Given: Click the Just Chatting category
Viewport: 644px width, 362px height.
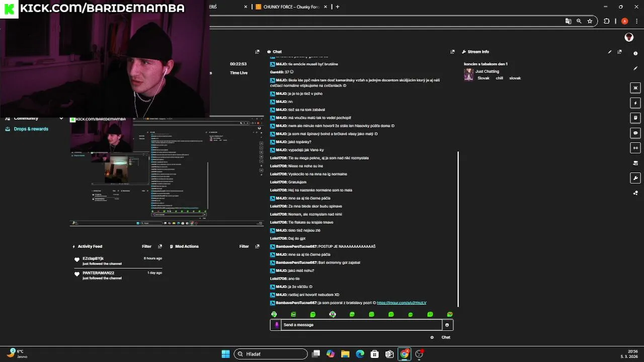Looking at the screenshot, I should point(487,71).
